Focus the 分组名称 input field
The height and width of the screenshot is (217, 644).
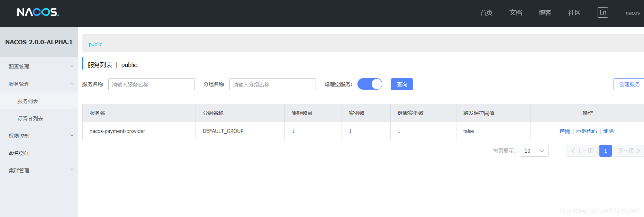[273, 84]
